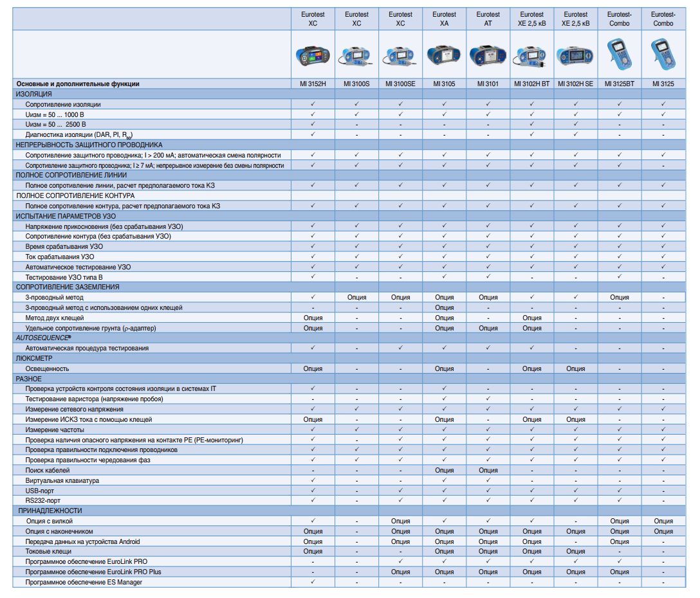This screenshot has height=598, width=700.
Task: Click 'ИСПЫТАНИЕ ПАРАМЕТРОВ УЗО' section heading
Action: tap(66, 217)
